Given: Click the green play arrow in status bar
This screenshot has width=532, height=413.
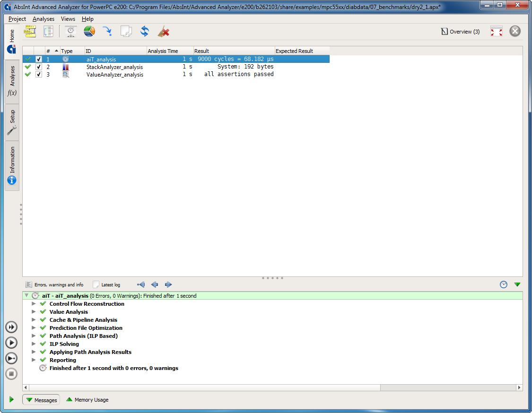Looking at the screenshot, I should click(x=11, y=399).
